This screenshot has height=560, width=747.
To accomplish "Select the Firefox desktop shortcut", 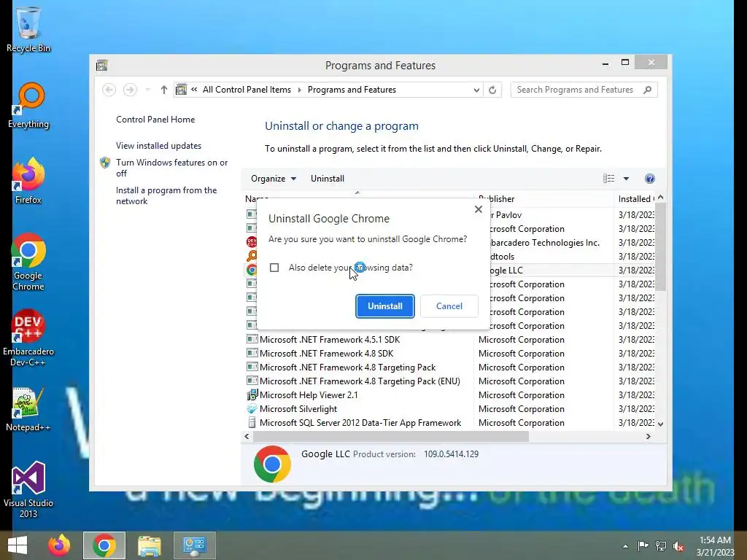I will [28, 181].
